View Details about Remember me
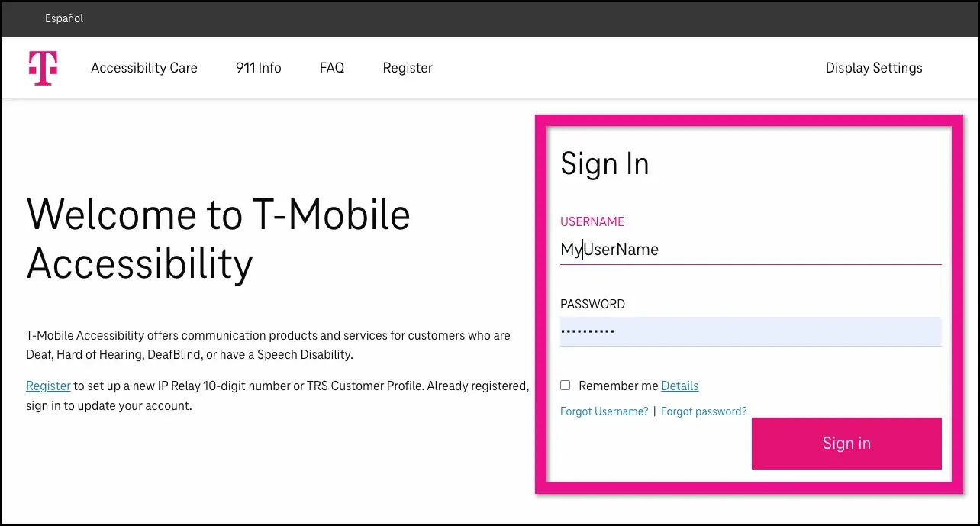 click(679, 386)
